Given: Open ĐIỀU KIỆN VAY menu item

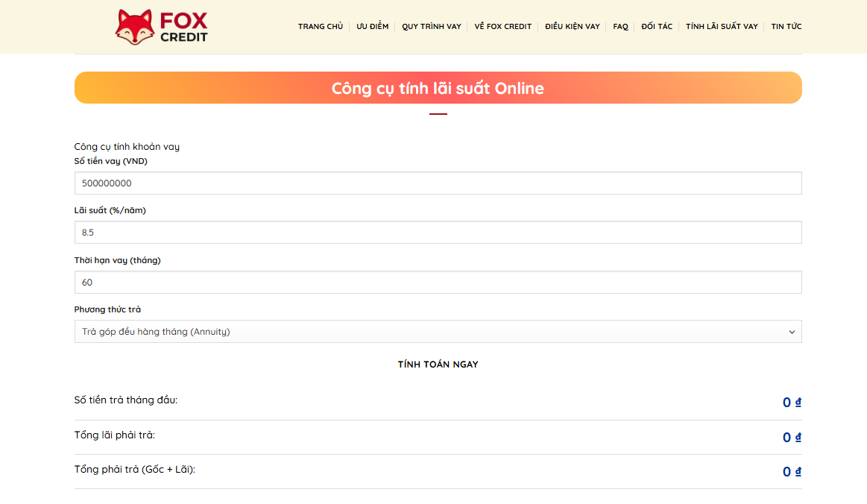Looking at the screenshot, I should (x=573, y=27).
